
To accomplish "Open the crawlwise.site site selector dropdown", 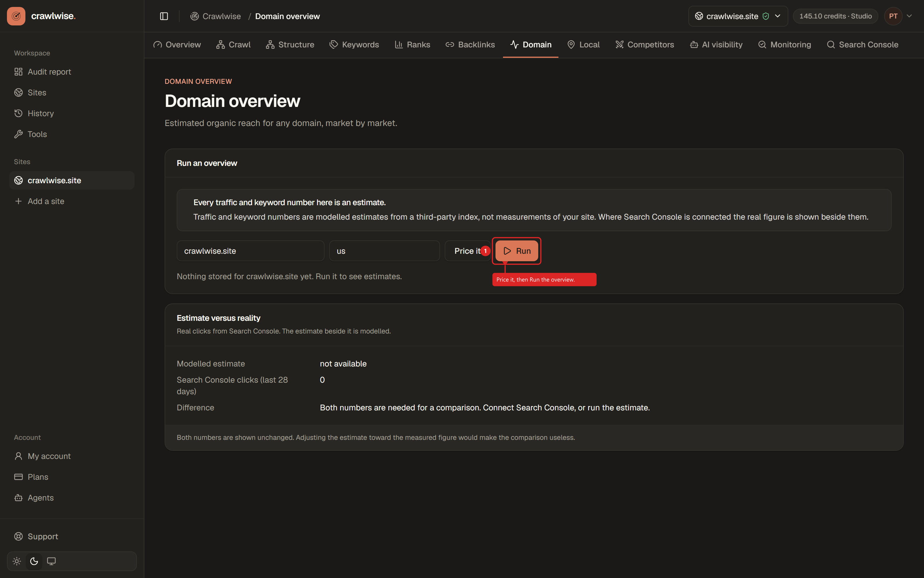I will coord(738,16).
